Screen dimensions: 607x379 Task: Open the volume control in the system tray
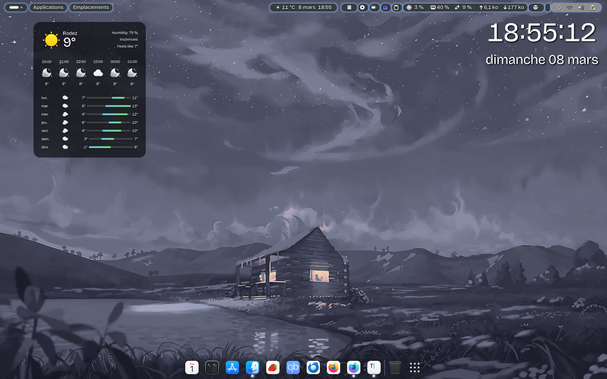pos(581,7)
